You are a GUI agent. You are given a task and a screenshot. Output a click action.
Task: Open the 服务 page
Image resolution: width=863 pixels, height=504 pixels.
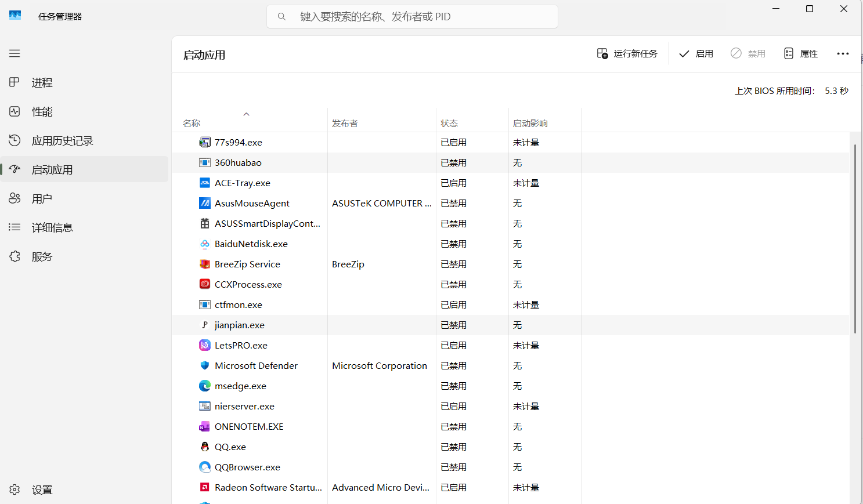pyautogui.click(x=84, y=256)
